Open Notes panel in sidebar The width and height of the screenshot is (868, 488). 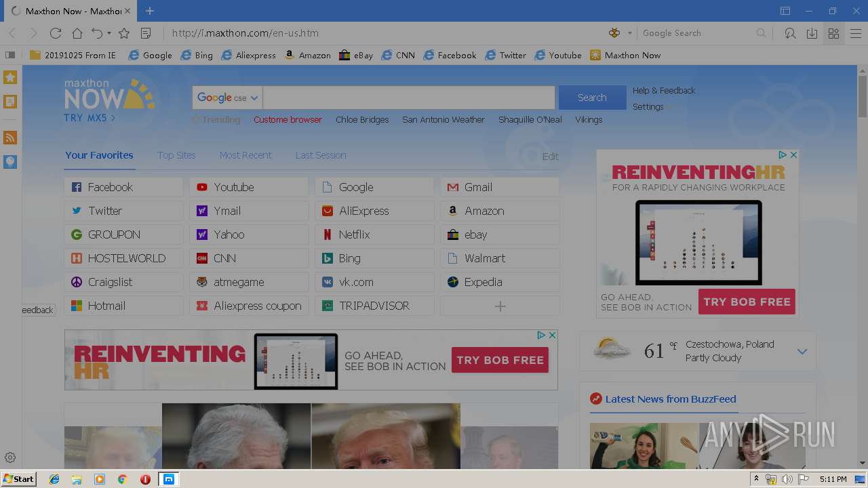tap(10, 102)
